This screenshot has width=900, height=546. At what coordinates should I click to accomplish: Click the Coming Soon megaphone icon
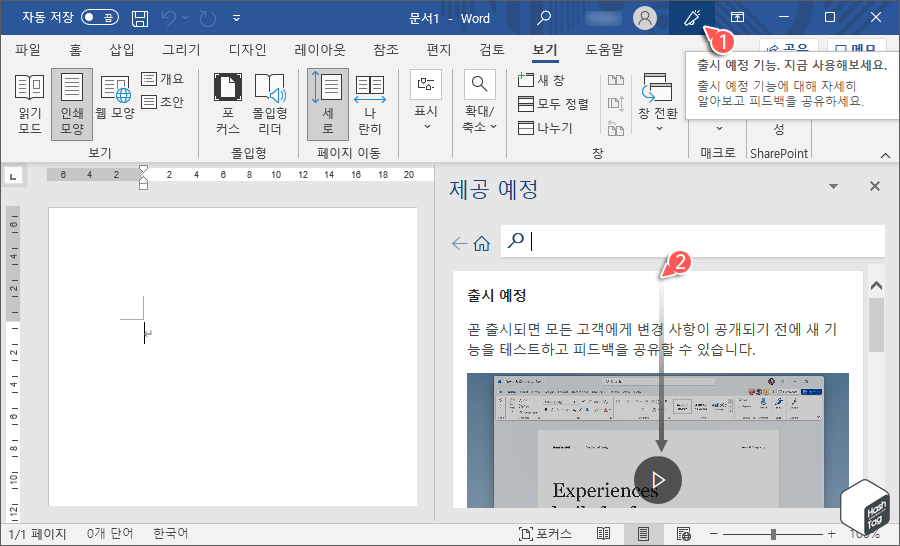click(x=692, y=18)
